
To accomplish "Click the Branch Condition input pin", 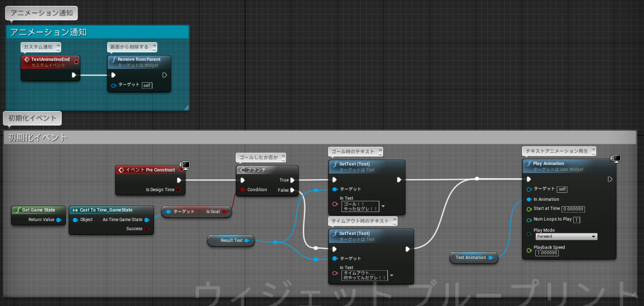I will tap(242, 190).
